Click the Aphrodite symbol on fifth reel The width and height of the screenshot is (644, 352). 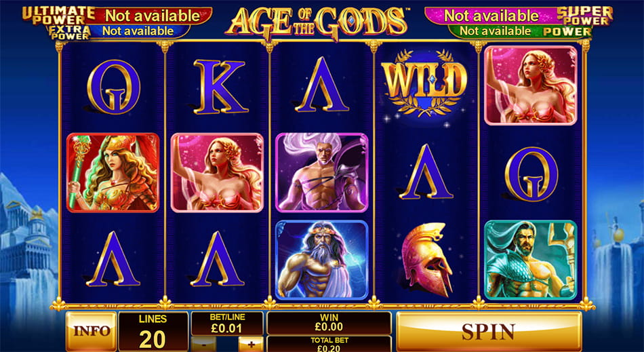531,85
